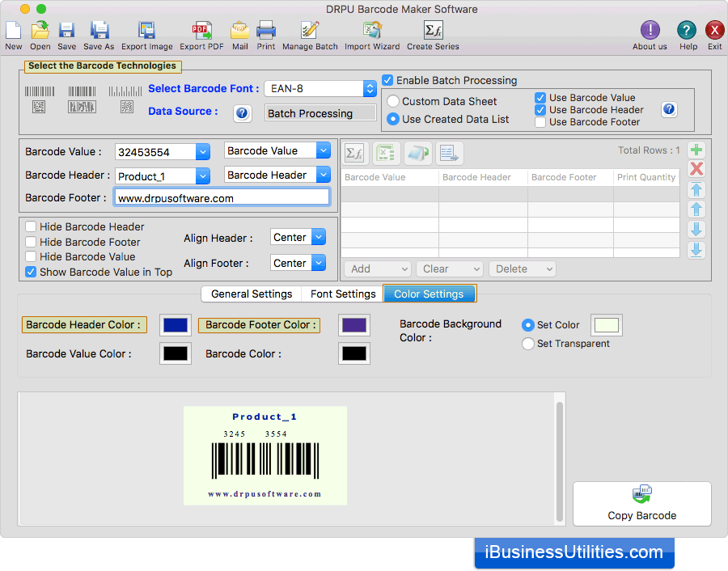Move row to bottom with arrow icon

696,250
